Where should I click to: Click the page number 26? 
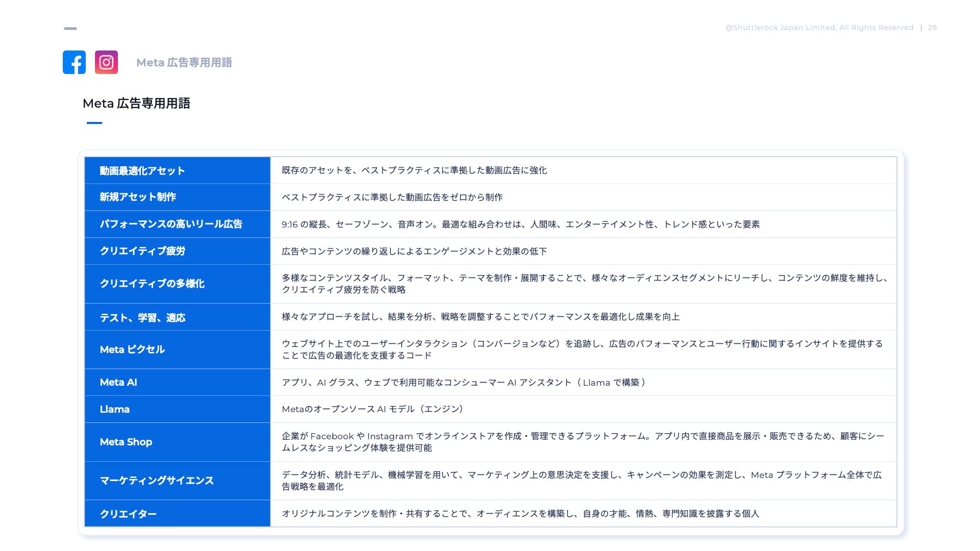pos(932,28)
